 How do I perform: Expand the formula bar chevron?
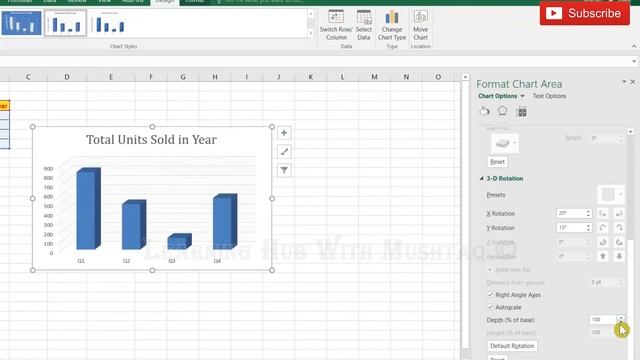(x=634, y=62)
